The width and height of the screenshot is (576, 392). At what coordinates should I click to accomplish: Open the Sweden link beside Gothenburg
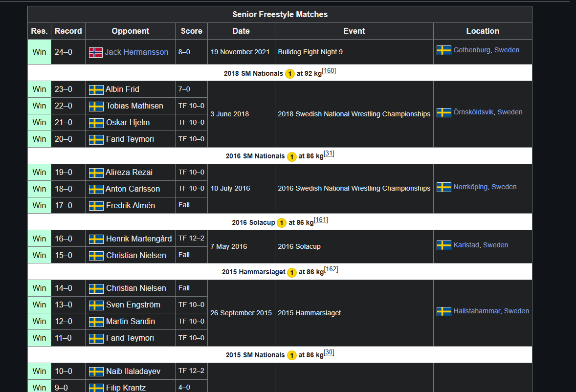click(x=507, y=50)
